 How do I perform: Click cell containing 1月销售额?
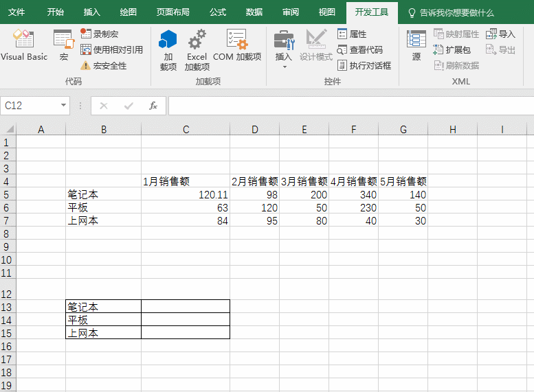186,181
